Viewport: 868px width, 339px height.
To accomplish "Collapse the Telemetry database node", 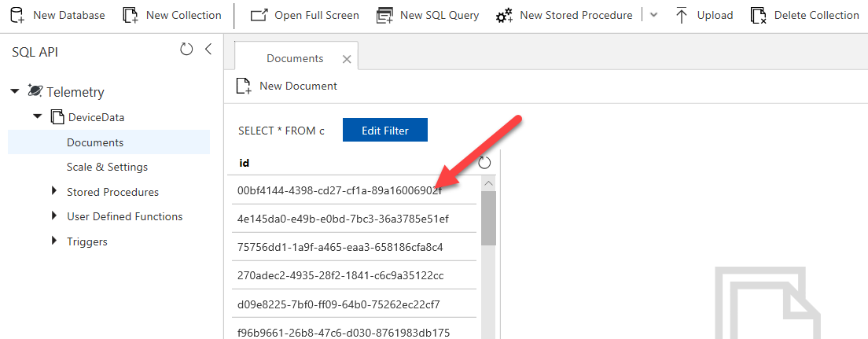I will pyautogui.click(x=14, y=91).
